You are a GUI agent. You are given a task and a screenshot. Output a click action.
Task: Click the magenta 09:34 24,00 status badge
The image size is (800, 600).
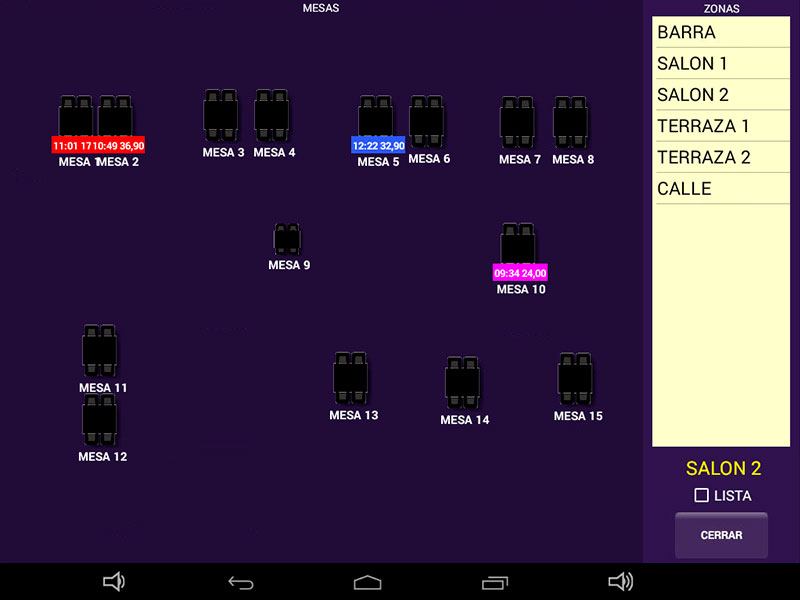520,273
